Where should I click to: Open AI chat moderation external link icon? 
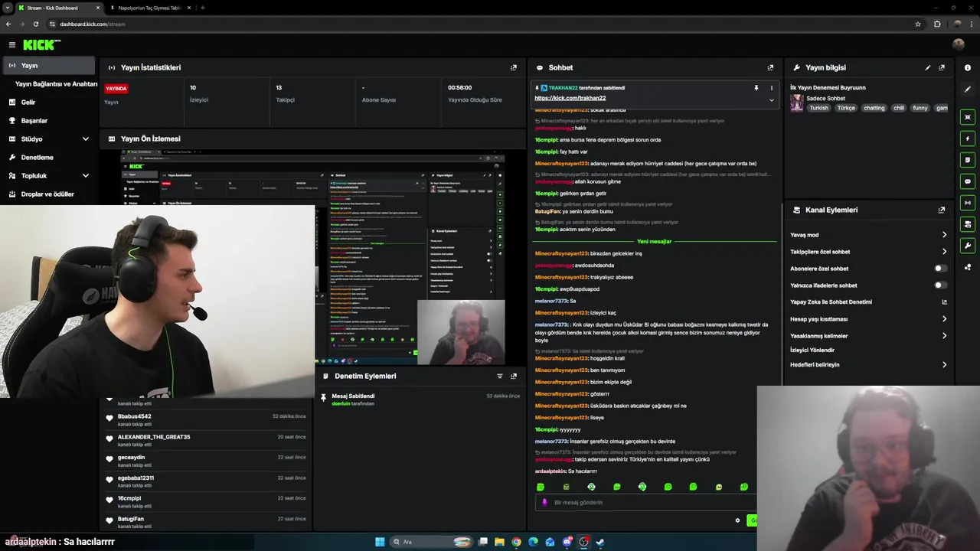pyautogui.click(x=944, y=302)
